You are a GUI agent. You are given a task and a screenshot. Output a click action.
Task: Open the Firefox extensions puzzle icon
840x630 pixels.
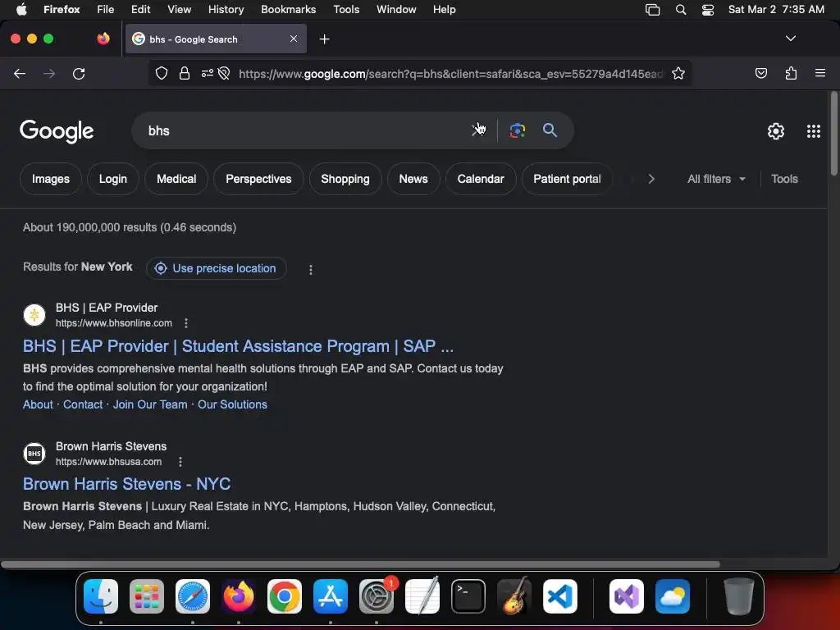pos(791,73)
